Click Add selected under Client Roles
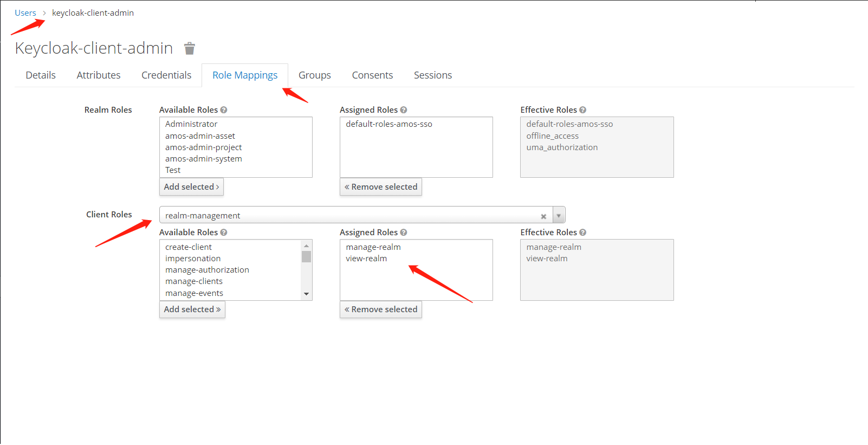This screenshot has height=445, width=868. pos(192,309)
